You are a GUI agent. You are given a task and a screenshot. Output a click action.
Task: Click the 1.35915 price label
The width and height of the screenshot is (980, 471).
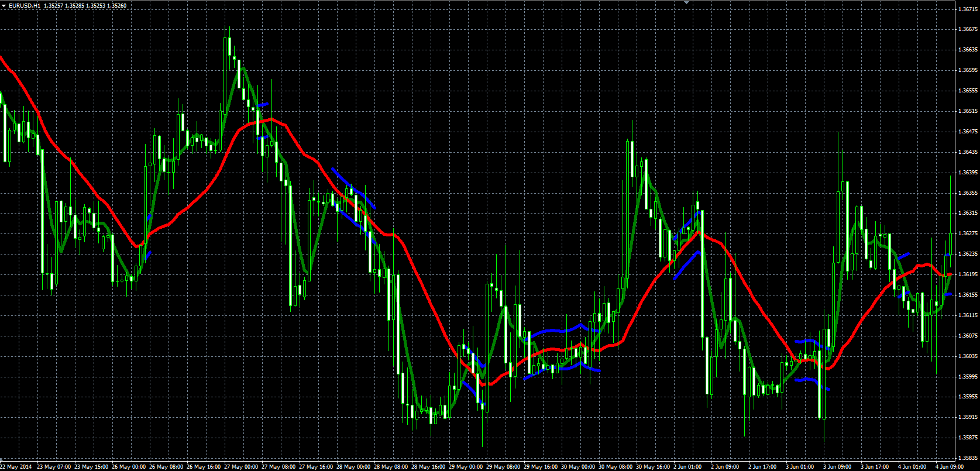pyautogui.click(x=968, y=418)
